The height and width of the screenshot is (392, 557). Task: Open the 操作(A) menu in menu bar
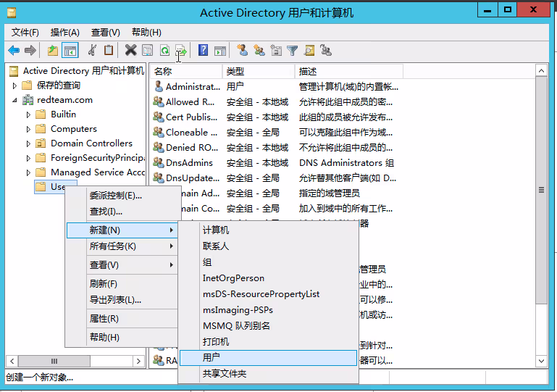click(x=65, y=33)
